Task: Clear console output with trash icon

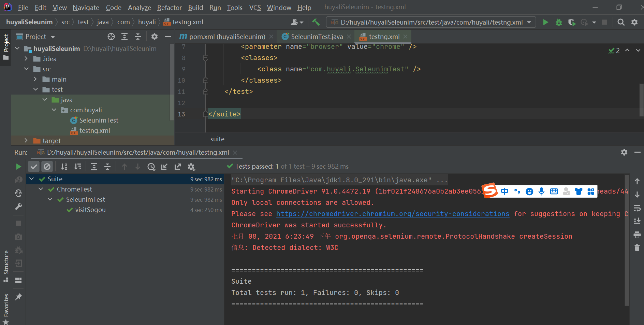Action: (x=637, y=248)
